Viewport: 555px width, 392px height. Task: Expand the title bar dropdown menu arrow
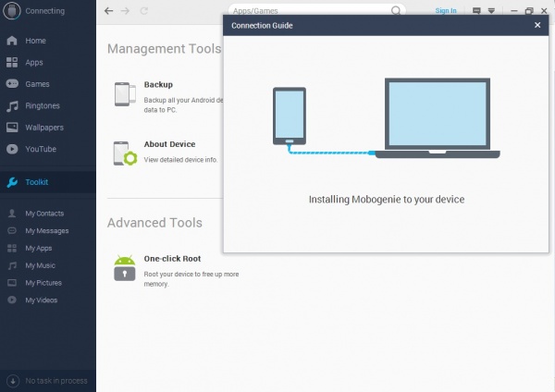[491, 11]
